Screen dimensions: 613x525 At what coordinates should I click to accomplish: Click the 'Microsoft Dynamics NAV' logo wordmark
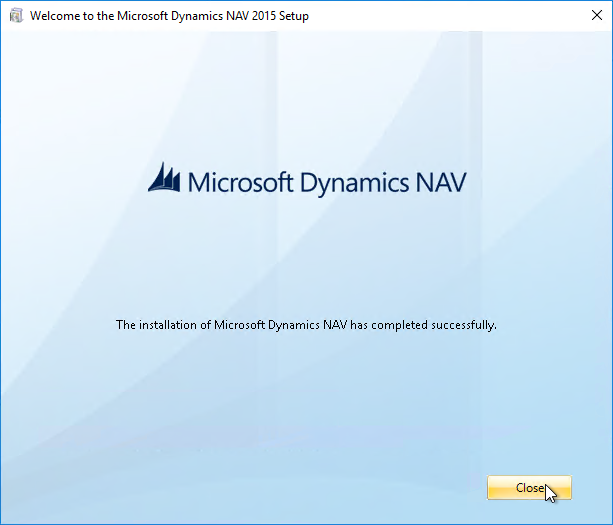coord(327,183)
